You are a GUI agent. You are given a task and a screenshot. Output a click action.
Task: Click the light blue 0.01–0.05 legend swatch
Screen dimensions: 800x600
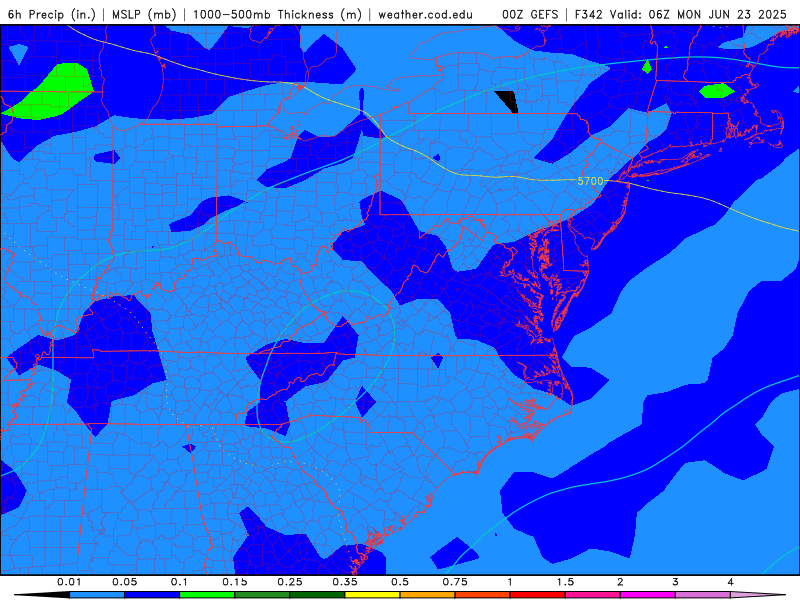coord(97,595)
